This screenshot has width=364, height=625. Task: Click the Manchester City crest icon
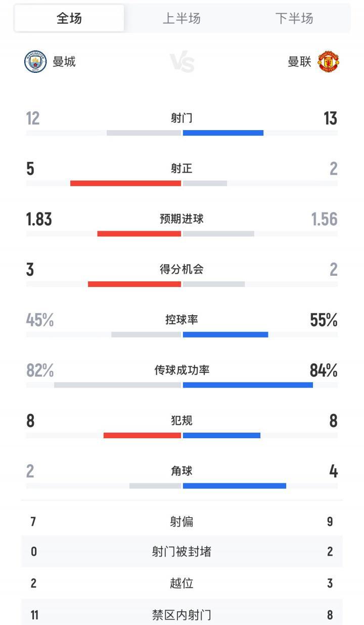[x=35, y=62]
